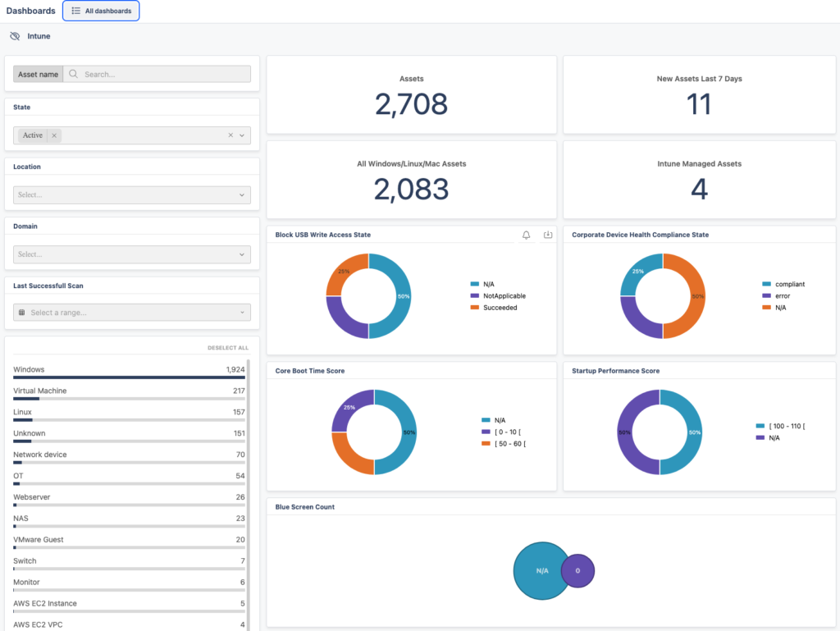
Task: Open the All Windows/Linux/Mac Assets card
Action: pyautogui.click(x=412, y=180)
